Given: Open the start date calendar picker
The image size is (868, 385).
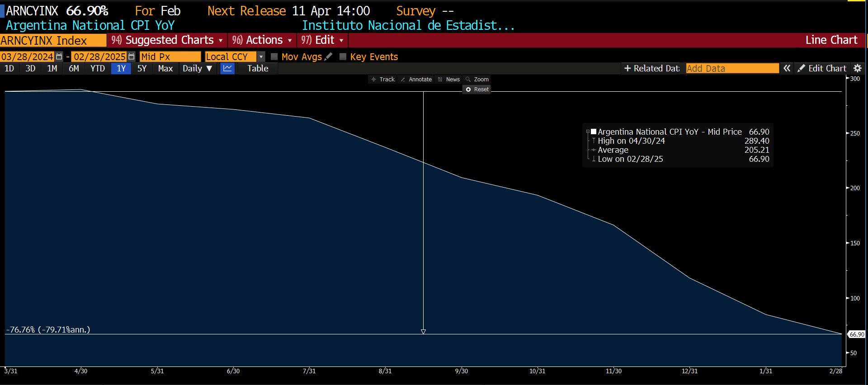Looking at the screenshot, I should [59, 57].
